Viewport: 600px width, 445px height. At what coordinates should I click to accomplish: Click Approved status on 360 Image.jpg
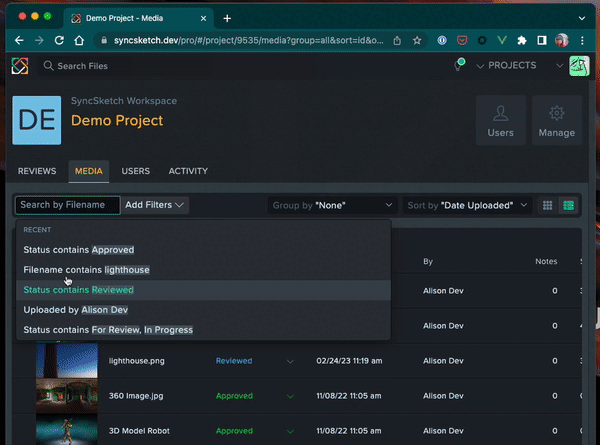tap(234, 396)
